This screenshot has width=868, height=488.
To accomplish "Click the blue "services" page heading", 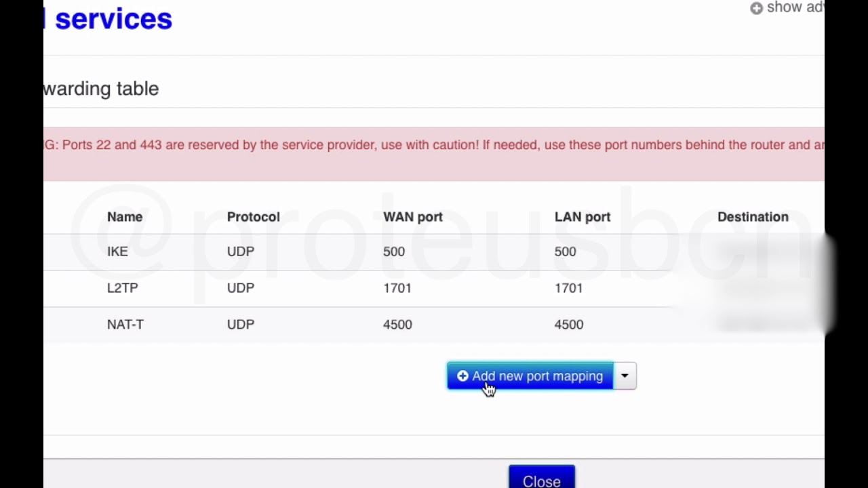I will coord(113,19).
